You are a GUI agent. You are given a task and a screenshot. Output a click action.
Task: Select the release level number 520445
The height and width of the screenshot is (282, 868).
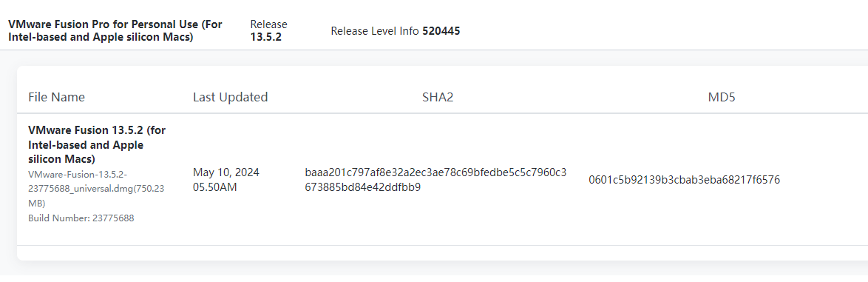pyautogui.click(x=441, y=31)
